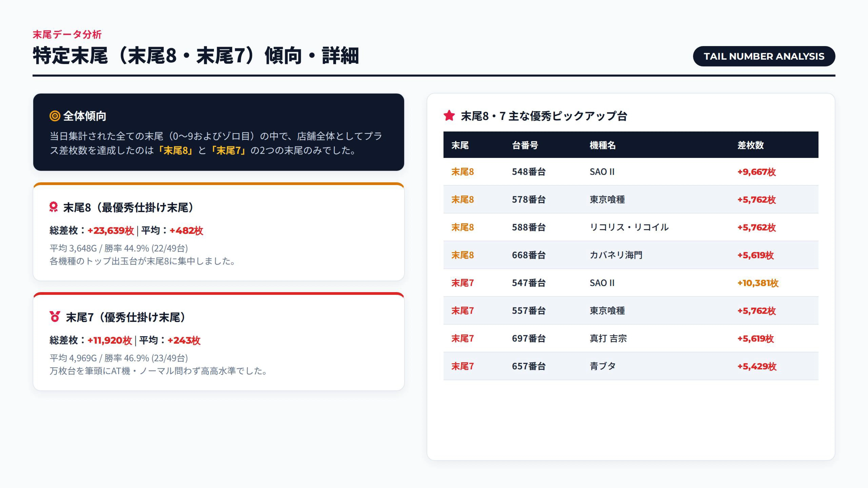The height and width of the screenshot is (488, 868).
Task: Click the +9,667枚 value
Action: coord(756,172)
